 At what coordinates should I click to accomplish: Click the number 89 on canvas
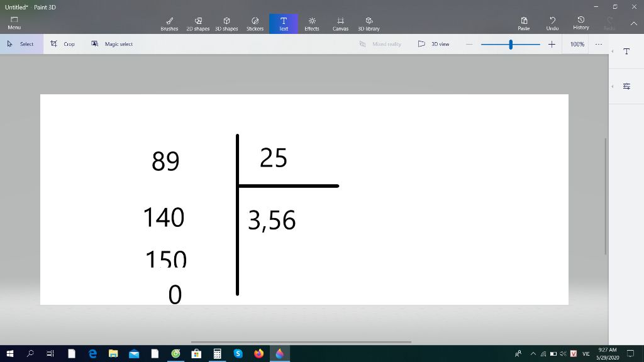tap(165, 161)
